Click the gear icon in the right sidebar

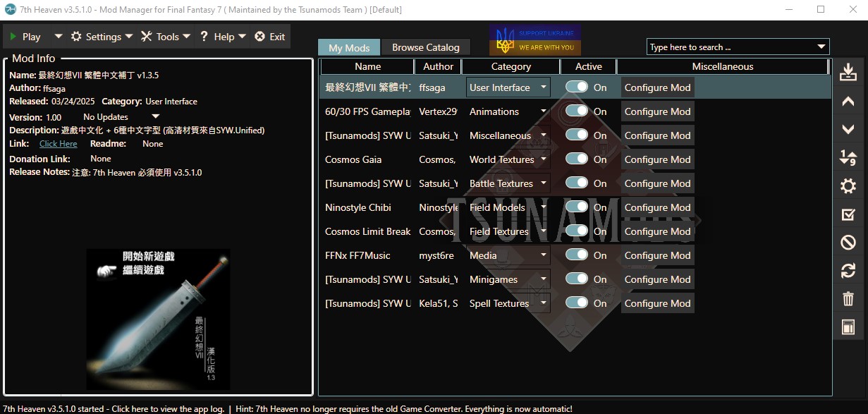click(x=848, y=186)
